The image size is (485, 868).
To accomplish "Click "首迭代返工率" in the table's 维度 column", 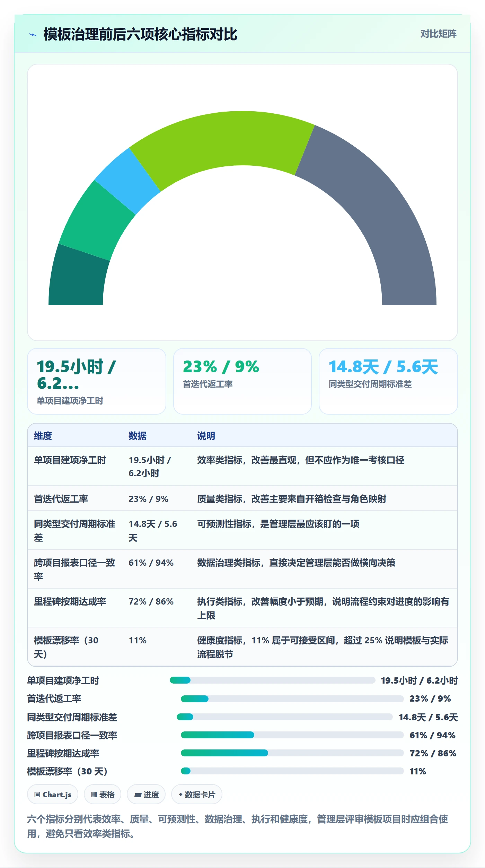I will (61, 499).
